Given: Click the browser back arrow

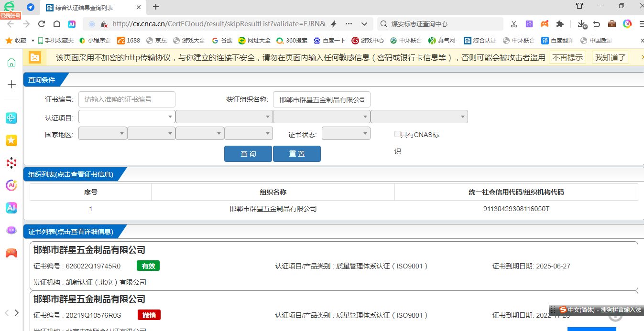Looking at the screenshot, I should [11, 24].
